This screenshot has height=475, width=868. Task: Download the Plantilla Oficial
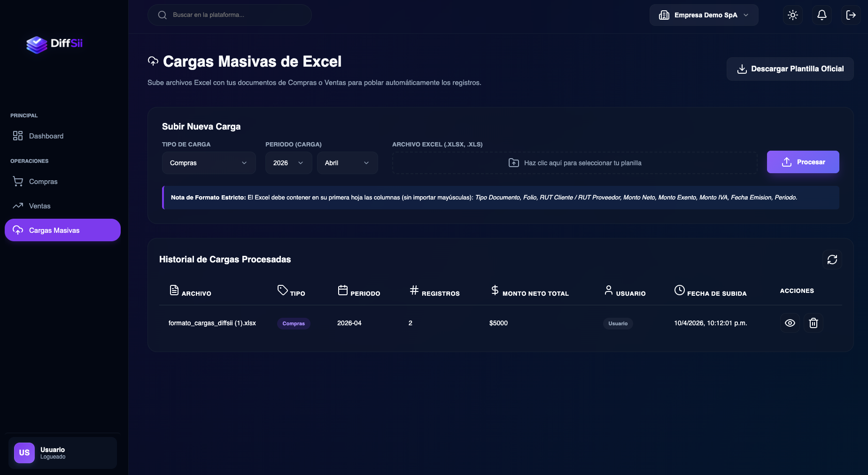(790, 69)
